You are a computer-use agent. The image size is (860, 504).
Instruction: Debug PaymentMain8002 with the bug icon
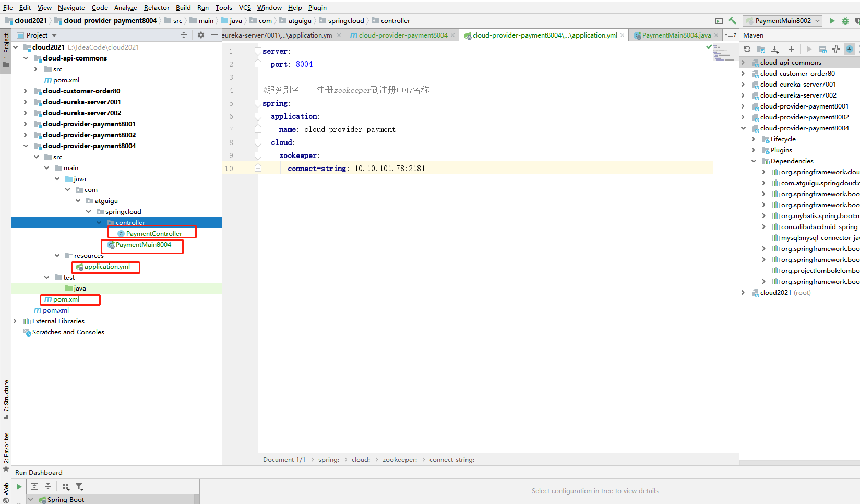coord(845,21)
